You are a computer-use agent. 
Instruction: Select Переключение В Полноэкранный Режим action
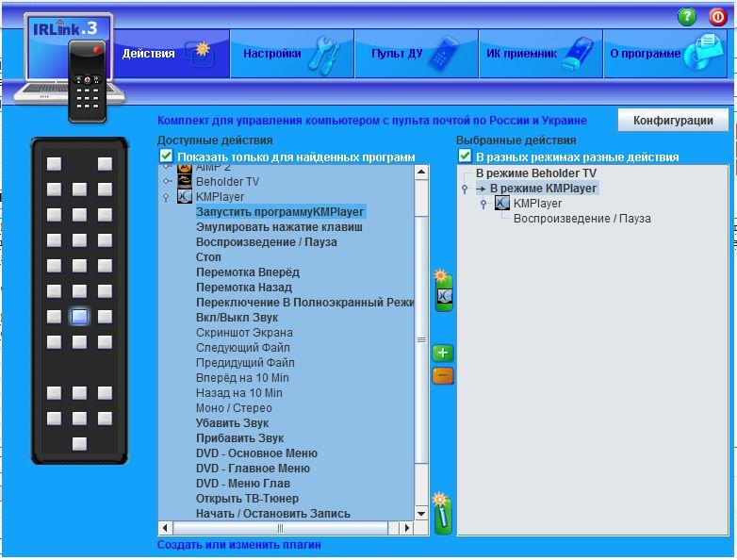point(304,303)
